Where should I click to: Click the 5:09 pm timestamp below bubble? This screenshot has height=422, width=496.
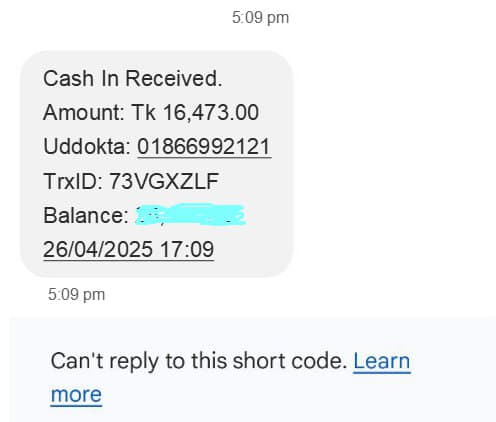pyautogui.click(x=76, y=295)
